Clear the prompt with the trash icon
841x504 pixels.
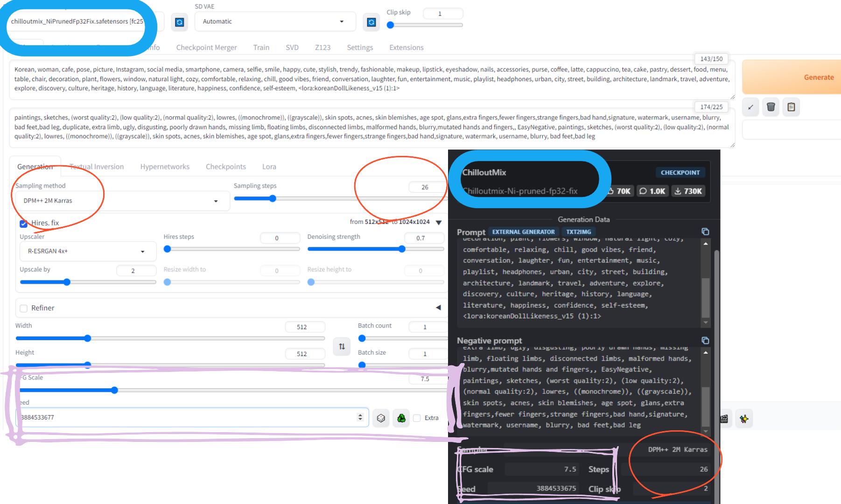click(771, 107)
